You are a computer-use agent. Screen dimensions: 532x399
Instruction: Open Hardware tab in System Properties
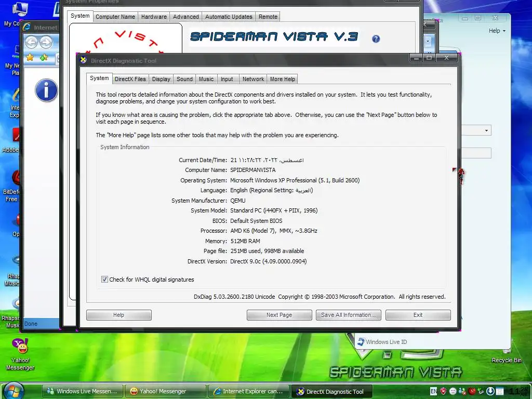(x=154, y=17)
